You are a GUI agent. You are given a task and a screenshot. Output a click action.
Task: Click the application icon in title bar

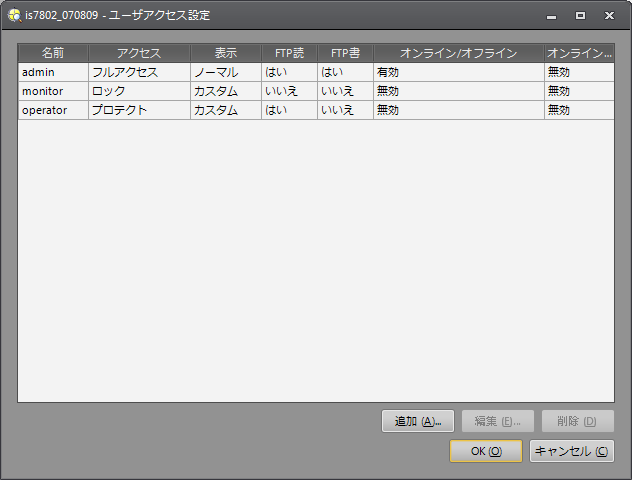coord(14,16)
